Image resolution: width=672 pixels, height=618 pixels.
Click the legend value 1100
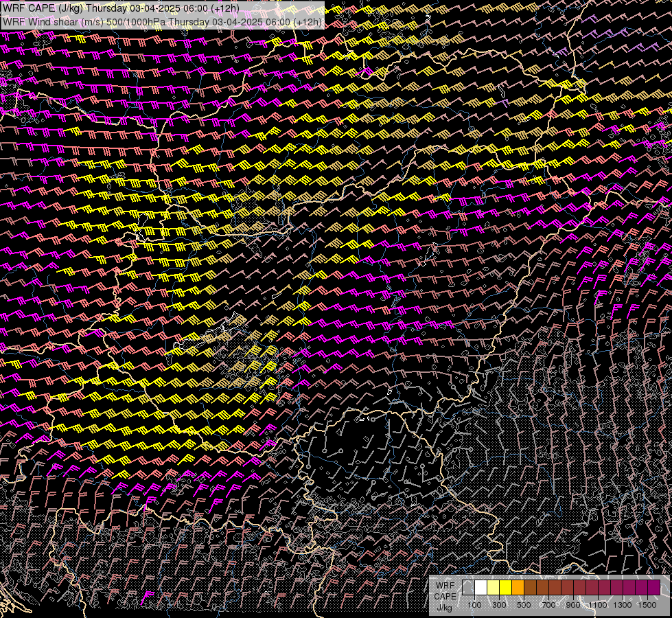click(x=597, y=605)
